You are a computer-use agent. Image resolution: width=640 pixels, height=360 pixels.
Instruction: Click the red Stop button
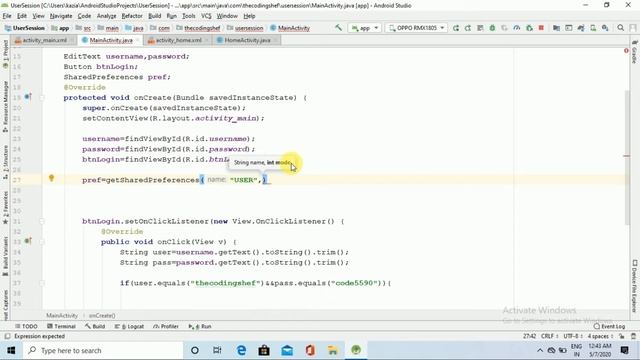click(541, 28)
